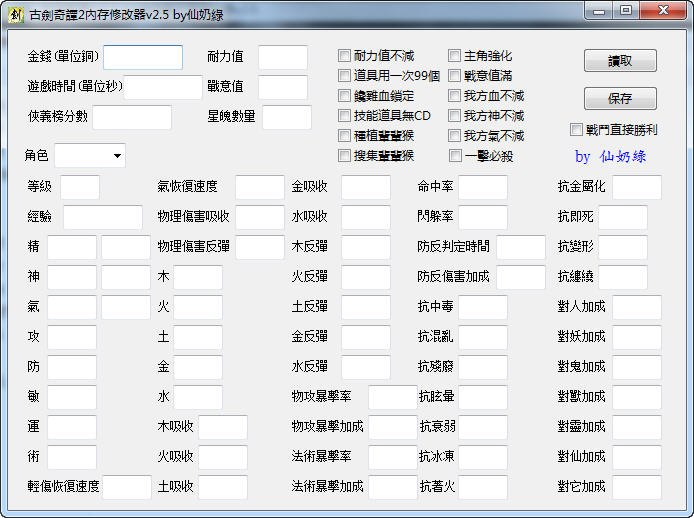Check 道具用一次99個 option
694x518 pixels.
click(345, 76)
